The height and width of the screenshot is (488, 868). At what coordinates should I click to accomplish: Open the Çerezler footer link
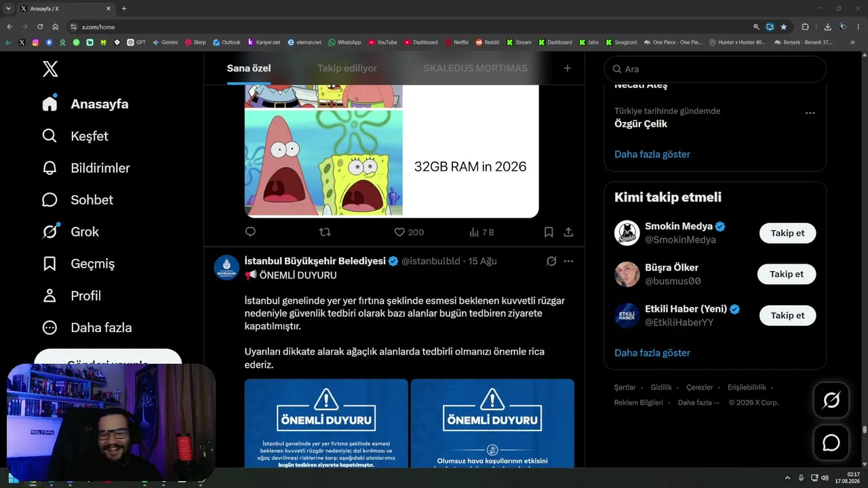(700, 387)
